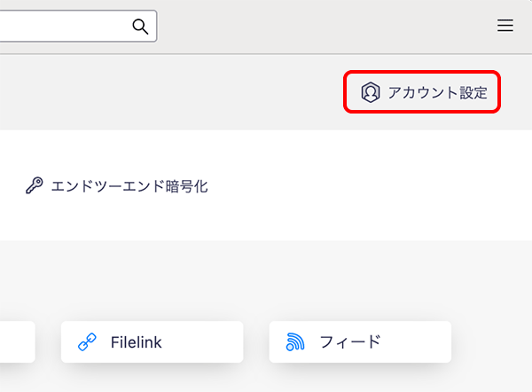This screenshot has height=392, width=532.
Task: Click the blue RSS feed icon
Action: tap(295, 341)
